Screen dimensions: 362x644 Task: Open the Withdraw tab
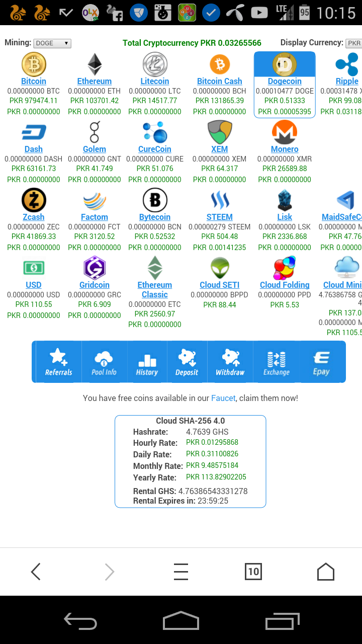[230, 362]
